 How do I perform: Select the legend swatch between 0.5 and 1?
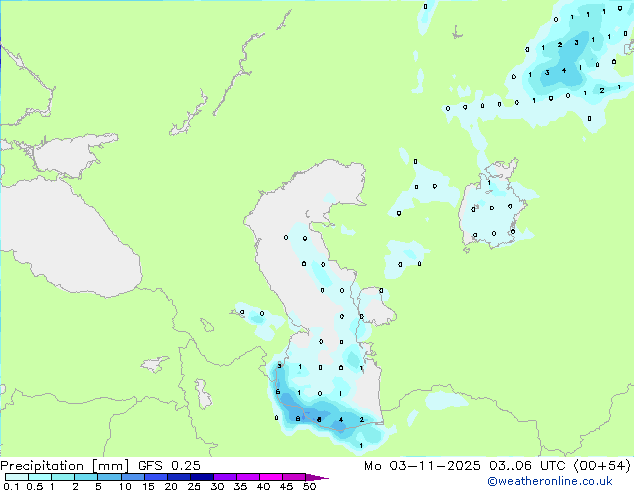click(40, 477)
